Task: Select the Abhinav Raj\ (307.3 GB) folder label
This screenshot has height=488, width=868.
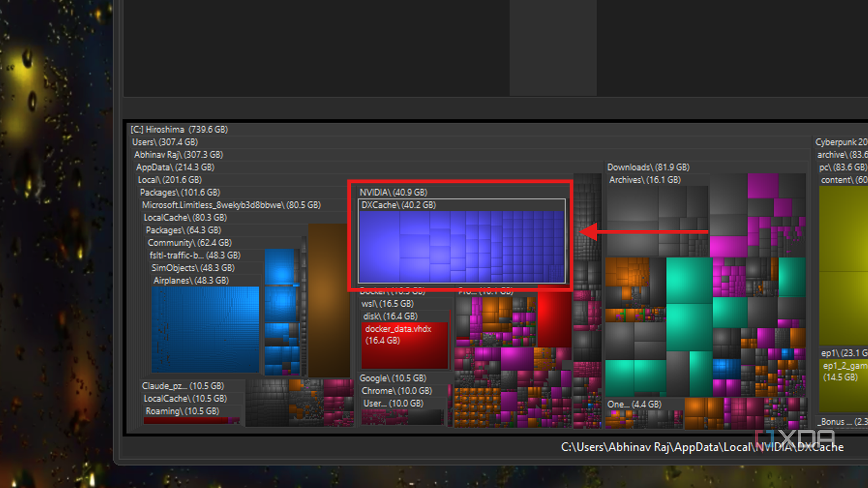Action: pyautogui.click(x=179, y=155)
